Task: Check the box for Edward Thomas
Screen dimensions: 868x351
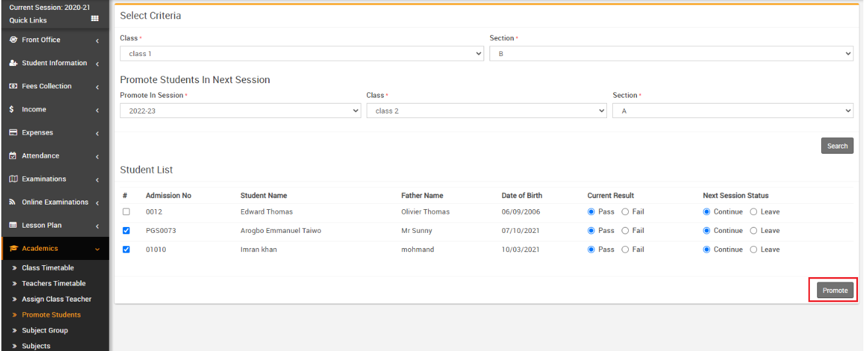Action: 126,212
